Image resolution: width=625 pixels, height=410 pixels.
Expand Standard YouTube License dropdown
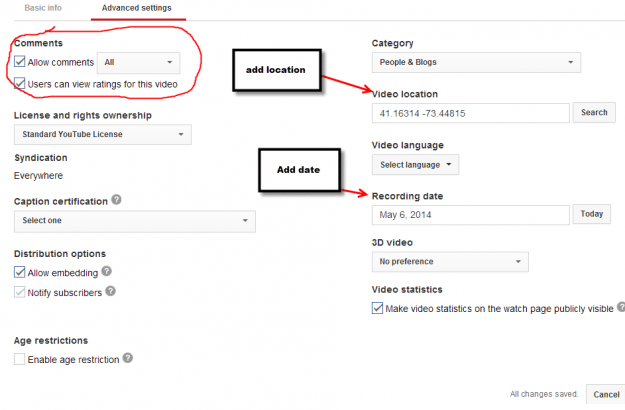coord(103,134)
